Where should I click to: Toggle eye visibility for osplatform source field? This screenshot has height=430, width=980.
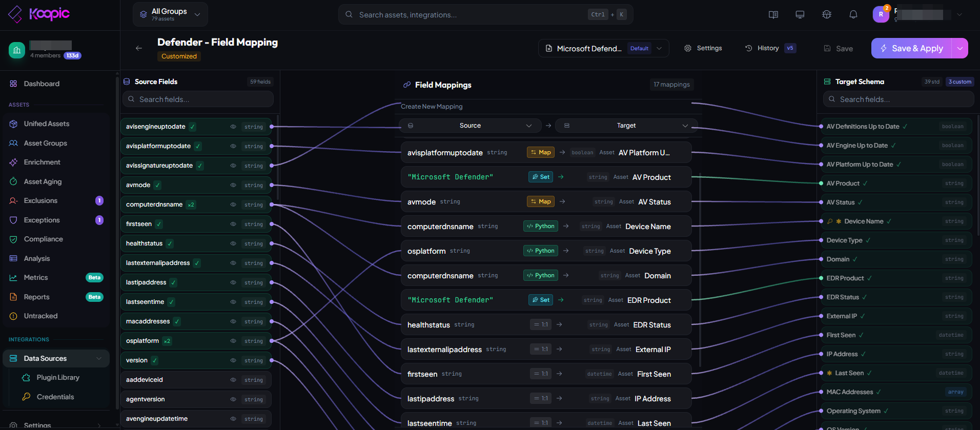[x=233, y=341]
